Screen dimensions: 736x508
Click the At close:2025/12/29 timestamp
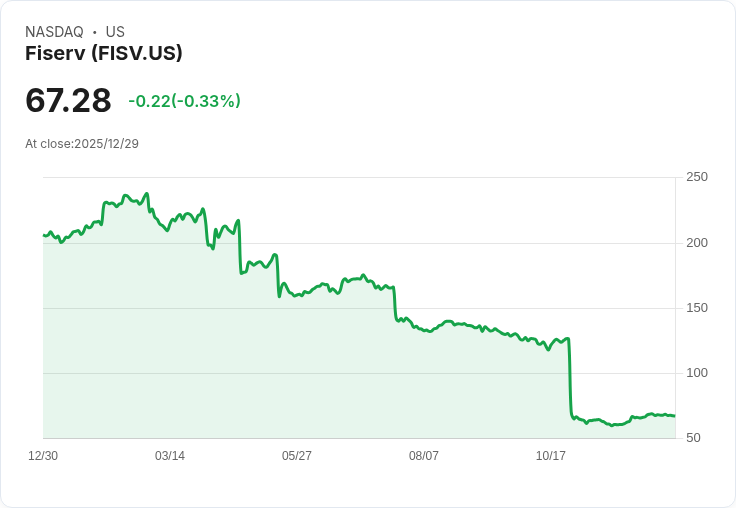[x=82, y=144]
